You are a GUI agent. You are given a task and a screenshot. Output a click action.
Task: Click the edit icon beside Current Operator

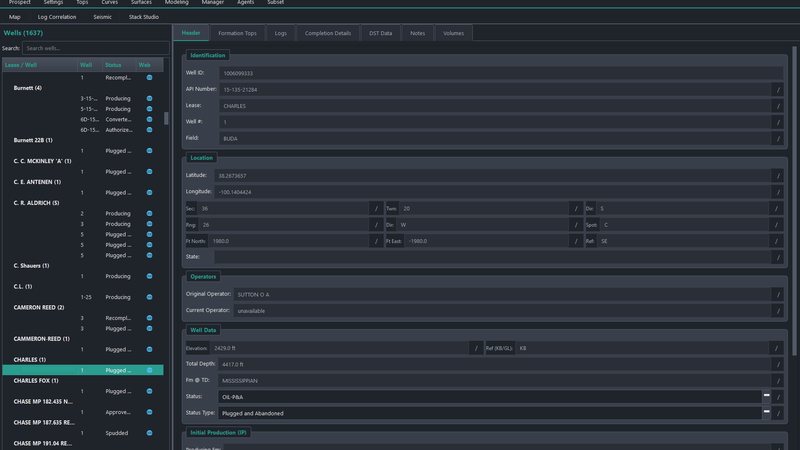tap(778, 311)
